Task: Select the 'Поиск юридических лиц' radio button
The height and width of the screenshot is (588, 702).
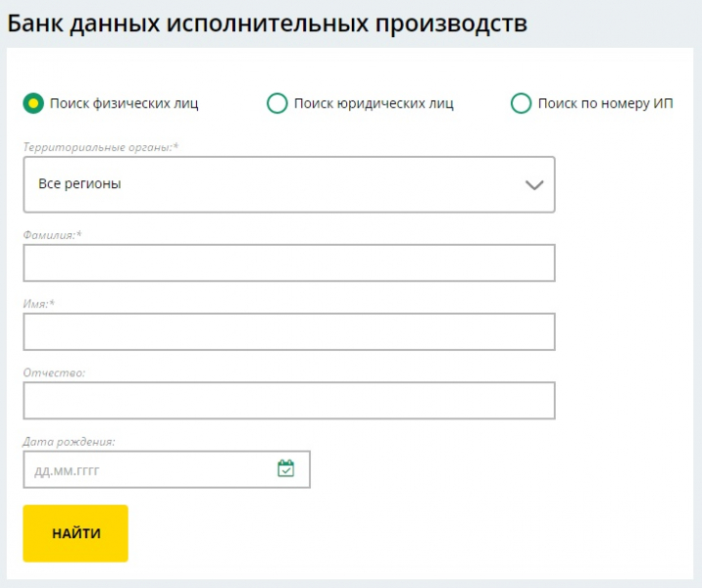Action: pos(277,103)
